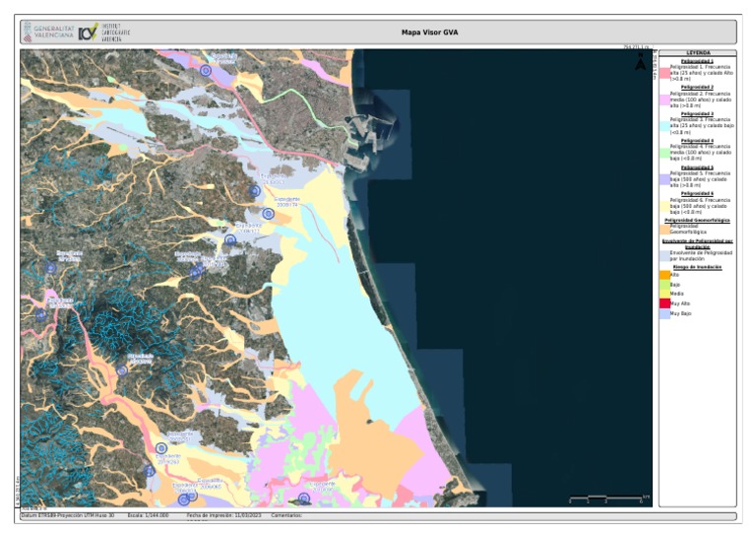The width and height of the screenshot is (756, 535).
Task: Click the LEYENDA header of legend panel
Action: (x=697, y=53)
